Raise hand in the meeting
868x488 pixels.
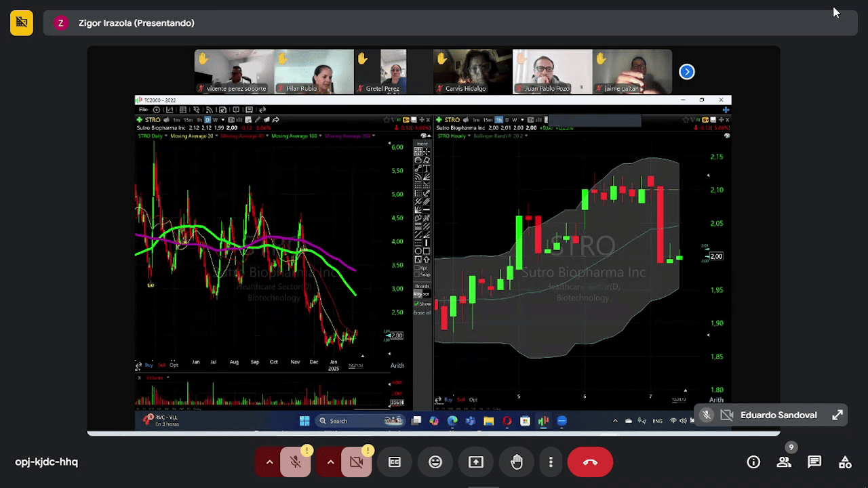pos(517,462)
